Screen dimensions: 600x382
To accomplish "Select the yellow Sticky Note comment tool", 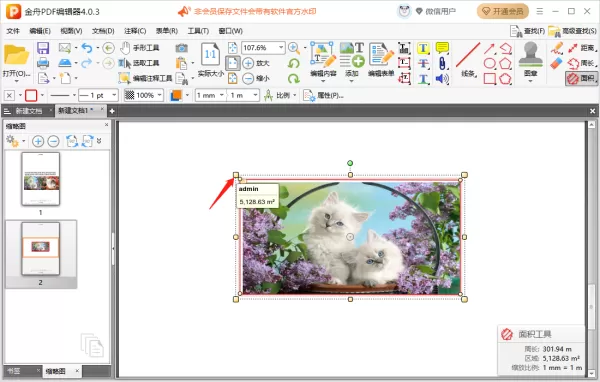I will [442, 48].
